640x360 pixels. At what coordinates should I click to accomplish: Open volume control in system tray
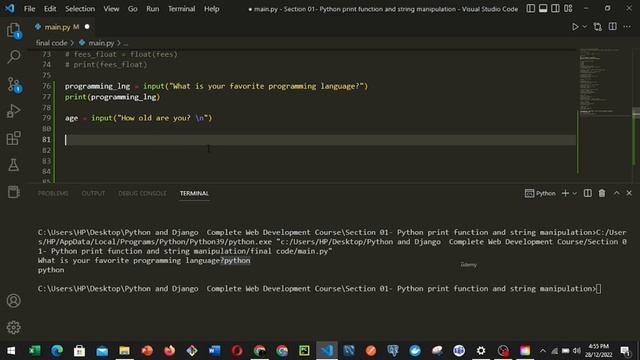click(577, 351)
